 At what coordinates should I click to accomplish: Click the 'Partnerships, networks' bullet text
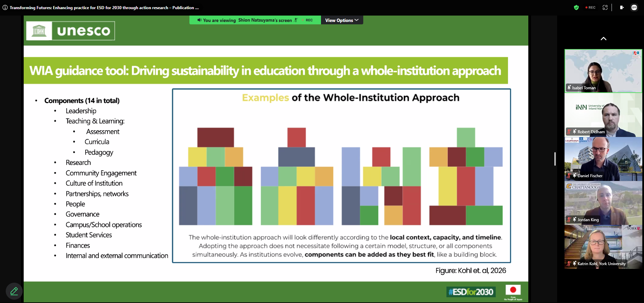[x=97, y=194]
